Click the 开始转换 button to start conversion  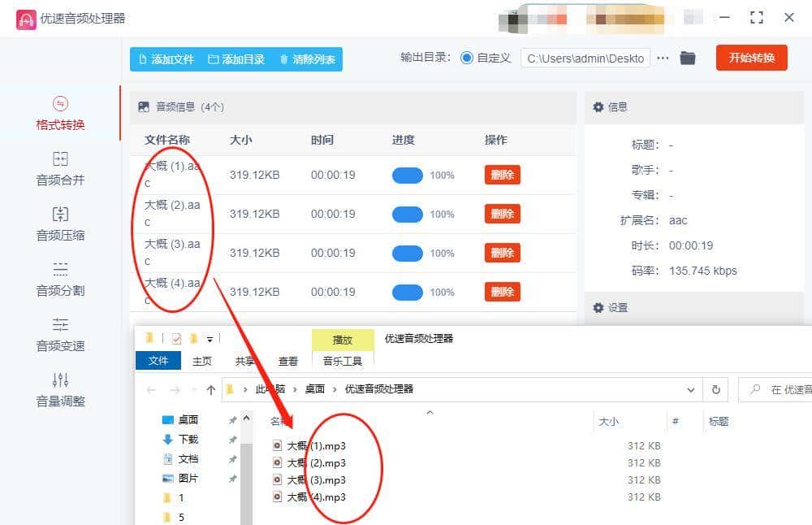click(x=751, y=58)
